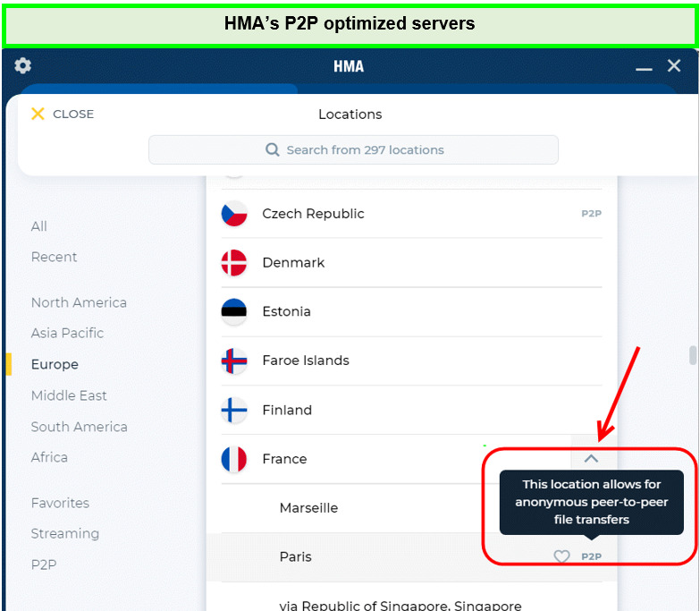Viewport: 700px width, 611px height.
Task: Click the Estonia flag icon
Action: pyautogui.click(x=234, y=311)
